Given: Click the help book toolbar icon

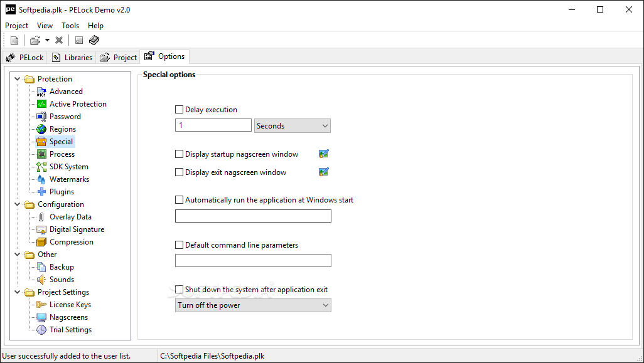Looking at the screenshot, I should [x=94, y=40].
